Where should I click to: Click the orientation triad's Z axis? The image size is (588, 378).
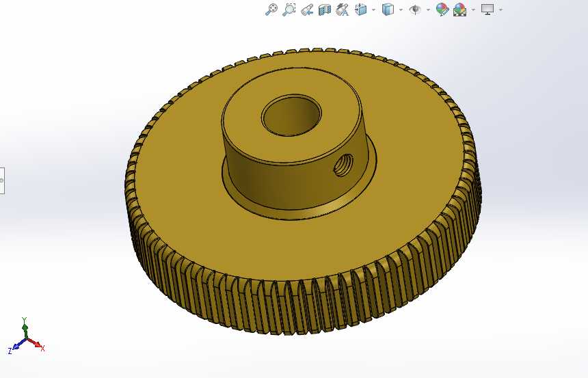coord(15,347)
